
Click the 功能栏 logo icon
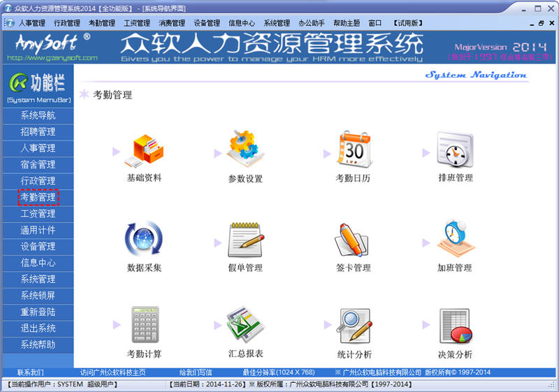click(18, 82)
